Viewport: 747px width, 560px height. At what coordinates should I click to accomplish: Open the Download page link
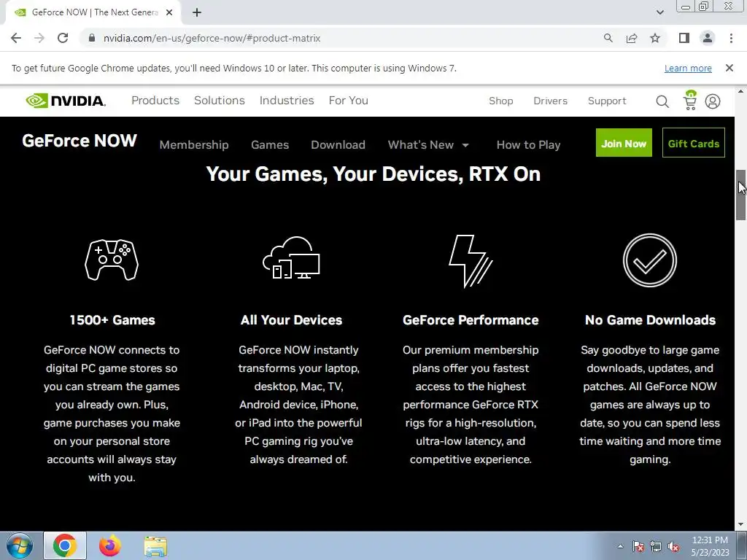pos(338,145)
